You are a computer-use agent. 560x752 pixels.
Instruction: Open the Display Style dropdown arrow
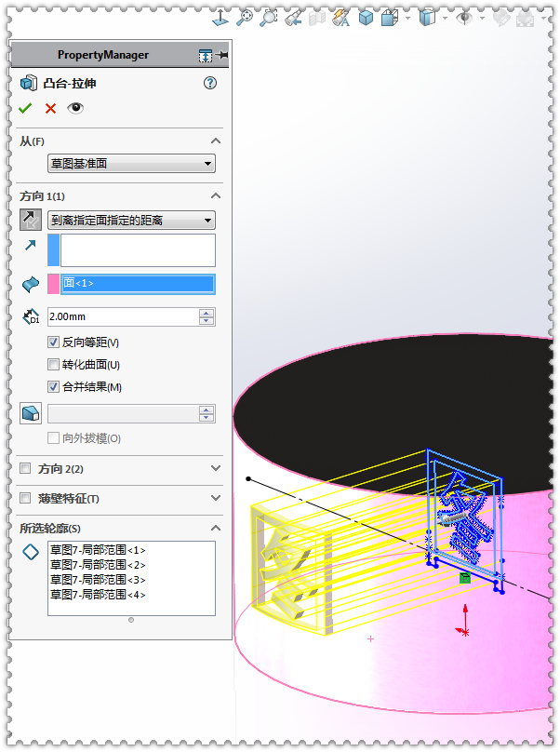407,19
